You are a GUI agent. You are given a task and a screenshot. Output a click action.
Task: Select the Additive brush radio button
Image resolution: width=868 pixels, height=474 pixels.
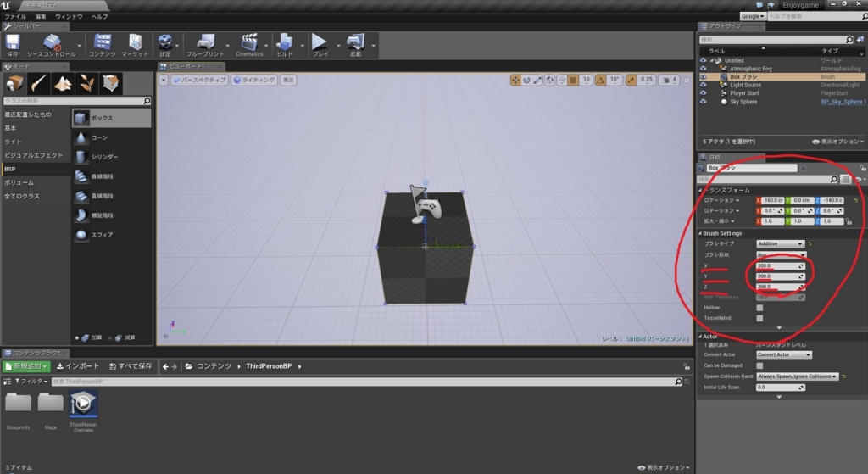point(77,337)
